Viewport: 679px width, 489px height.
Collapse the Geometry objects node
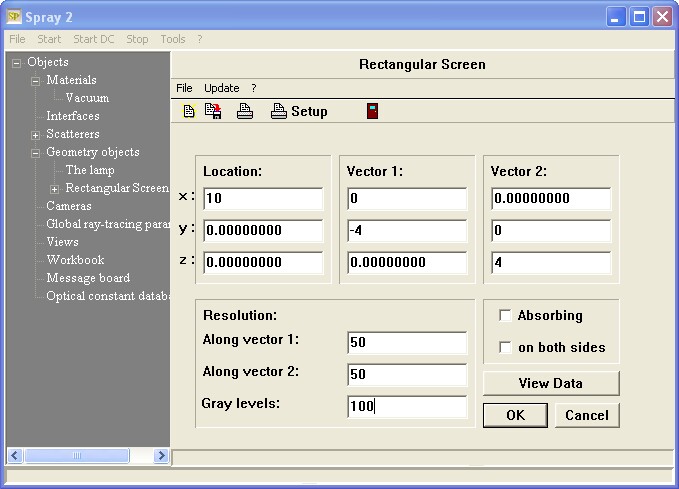(x=36, y=153)
